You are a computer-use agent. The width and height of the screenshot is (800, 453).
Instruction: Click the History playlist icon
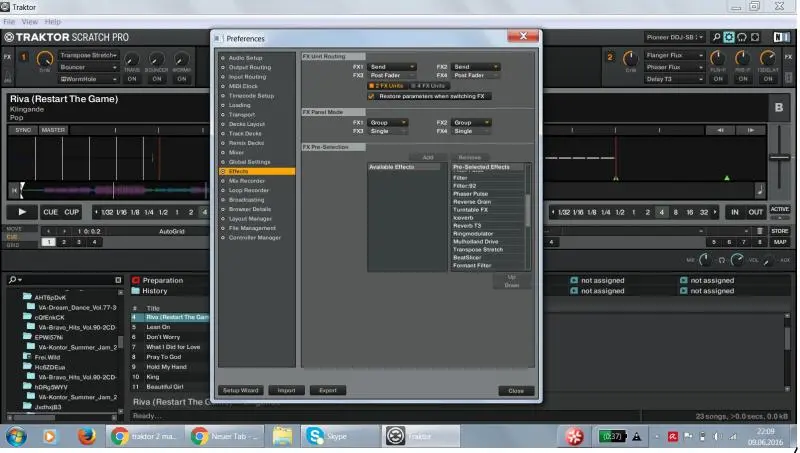135,291
